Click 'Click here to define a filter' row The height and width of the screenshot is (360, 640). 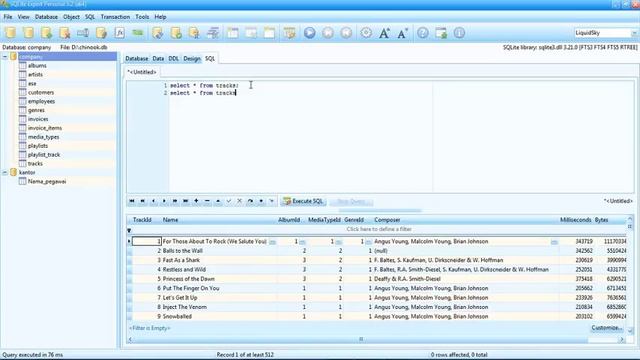(x=379, y=229)
